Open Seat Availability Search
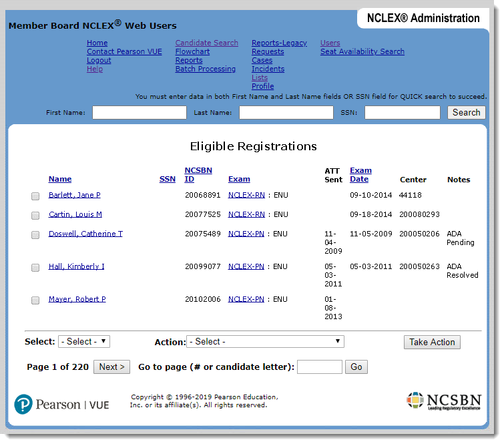 point(362,51)
